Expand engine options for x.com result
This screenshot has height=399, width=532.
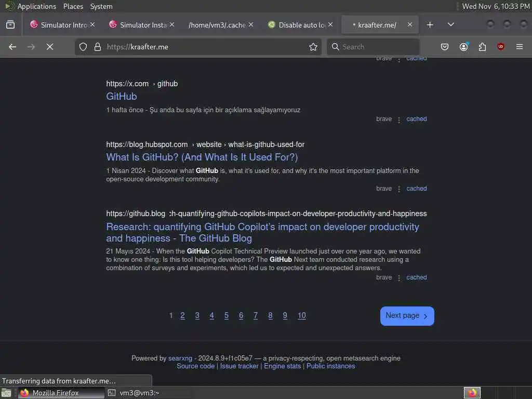(x=399, y=120)
